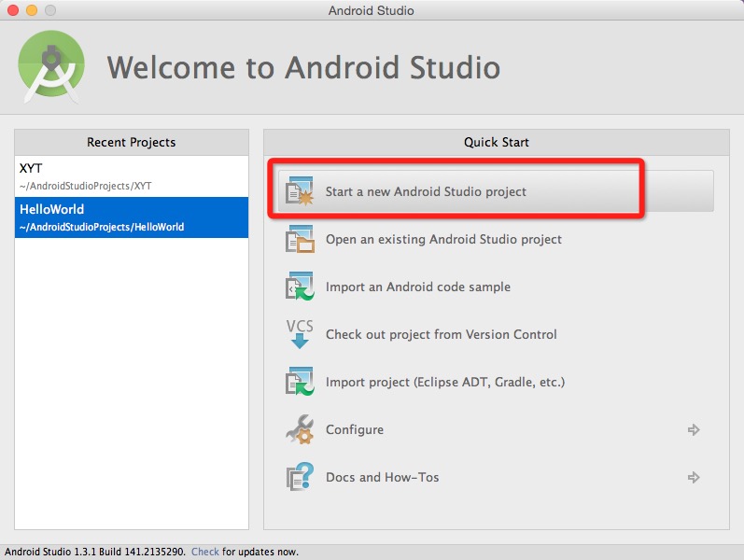
Task: Start a new Android Studio project
Action: tap(496, 191)
